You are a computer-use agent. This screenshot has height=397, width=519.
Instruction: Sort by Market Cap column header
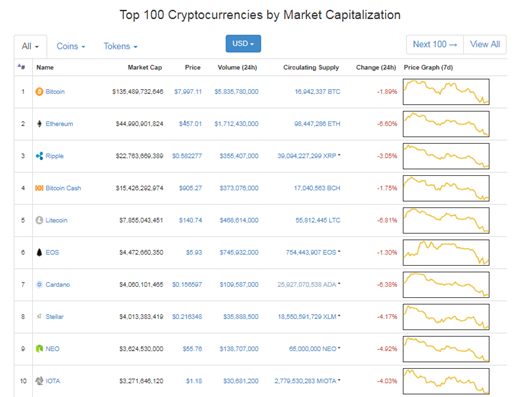pyautogui.click(x=145, y=67)
